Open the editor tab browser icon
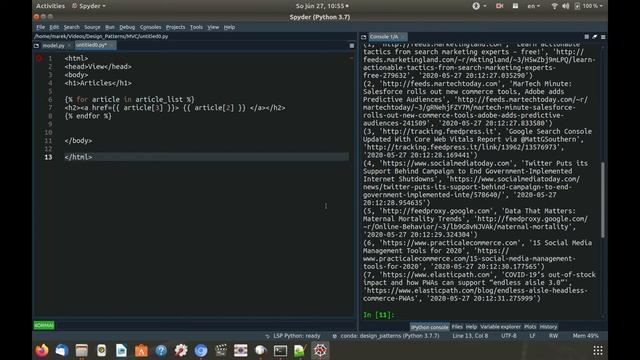 coord(37,46)
